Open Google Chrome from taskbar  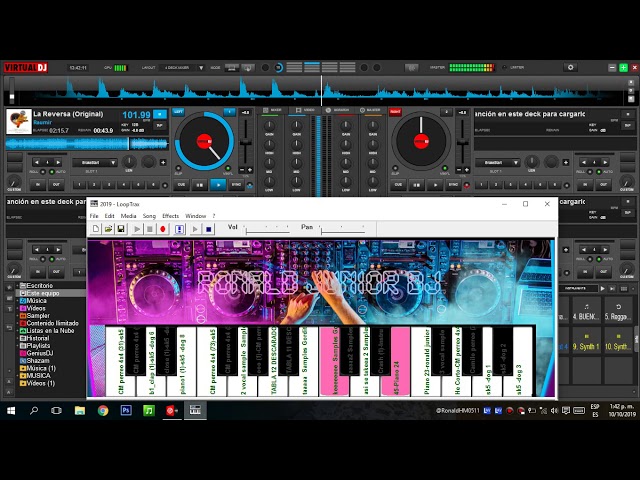(x=103, y=410)
